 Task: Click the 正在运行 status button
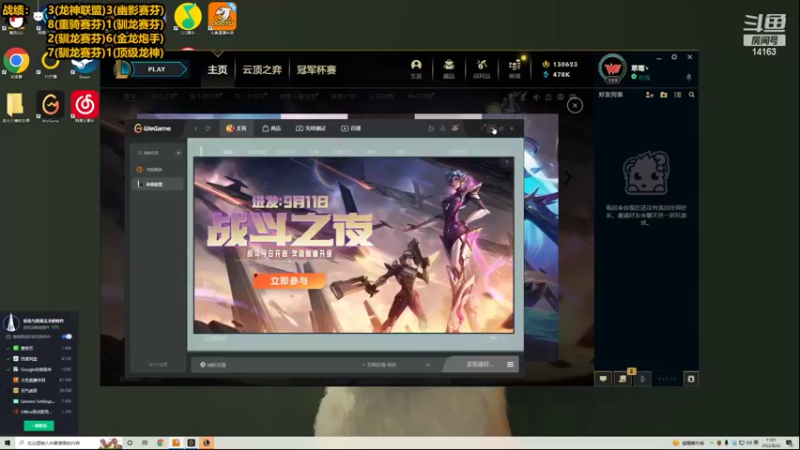pos(479,364)
